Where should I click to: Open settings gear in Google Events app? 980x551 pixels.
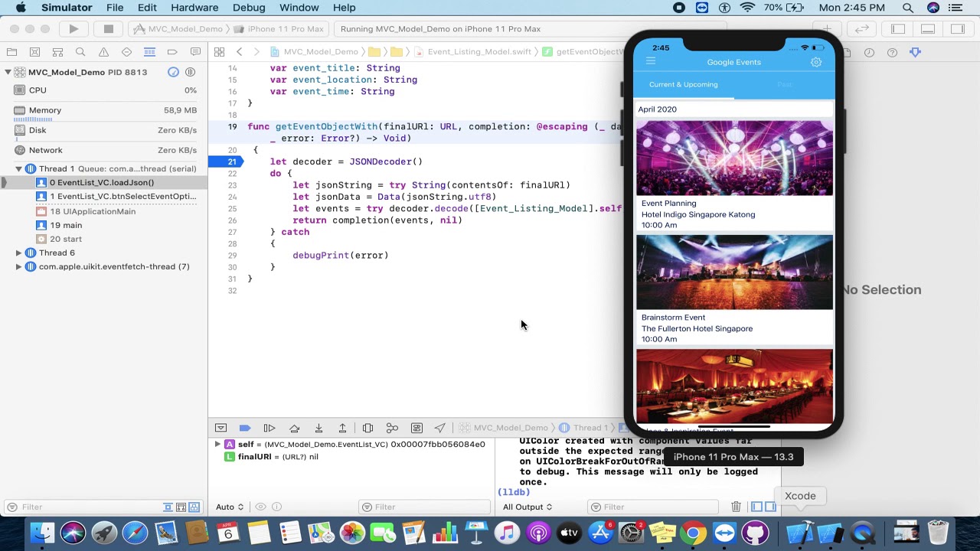[816, 62]
